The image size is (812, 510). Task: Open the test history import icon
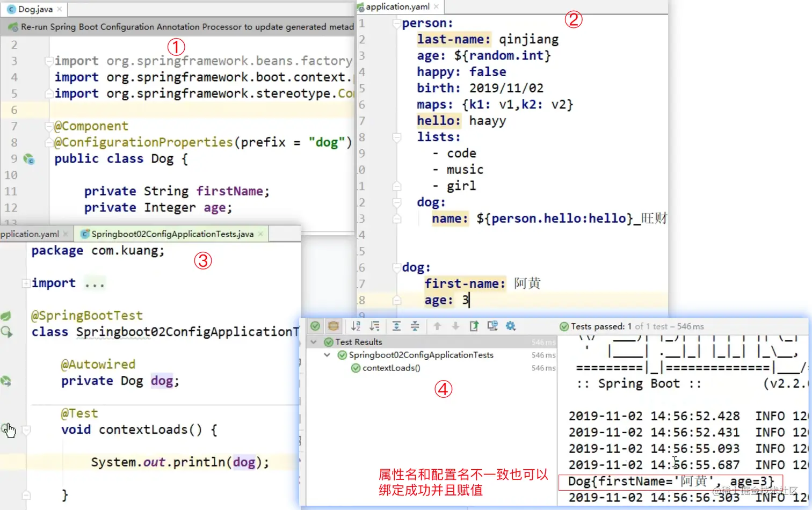pyautogui.click(x=492, y=326)
